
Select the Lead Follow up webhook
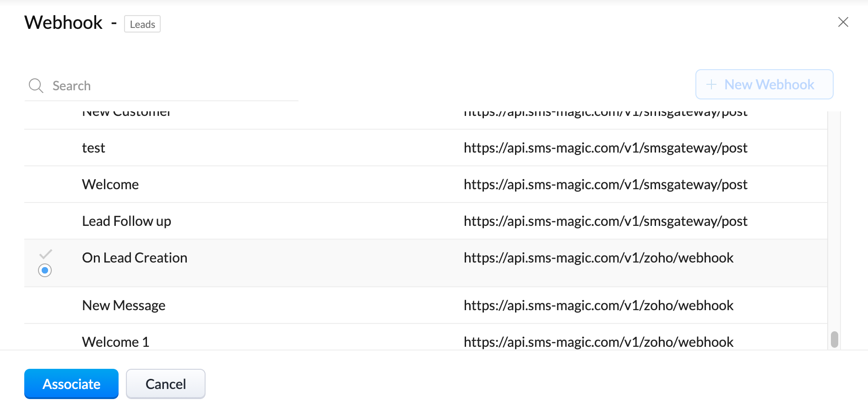(x=126, y=221)
